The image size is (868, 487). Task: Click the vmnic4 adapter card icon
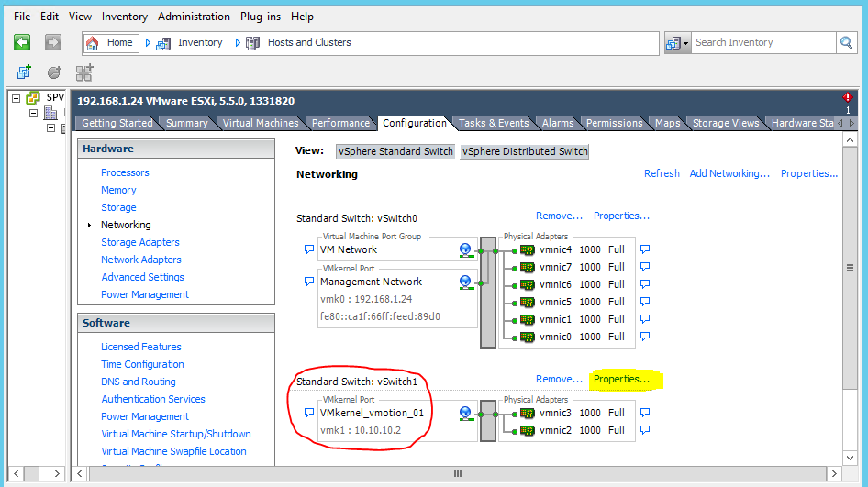(x=528, y=250)
